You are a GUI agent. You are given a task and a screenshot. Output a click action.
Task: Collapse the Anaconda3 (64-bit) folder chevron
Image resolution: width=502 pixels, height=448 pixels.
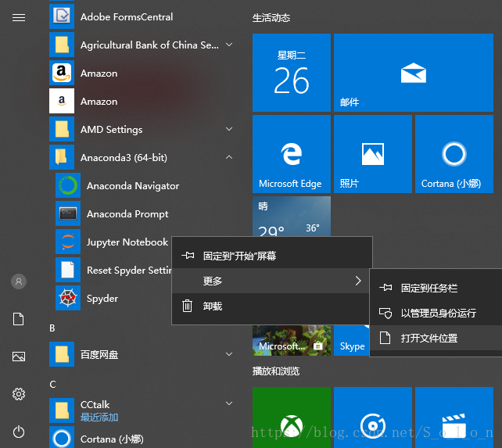tap(229, 157)
